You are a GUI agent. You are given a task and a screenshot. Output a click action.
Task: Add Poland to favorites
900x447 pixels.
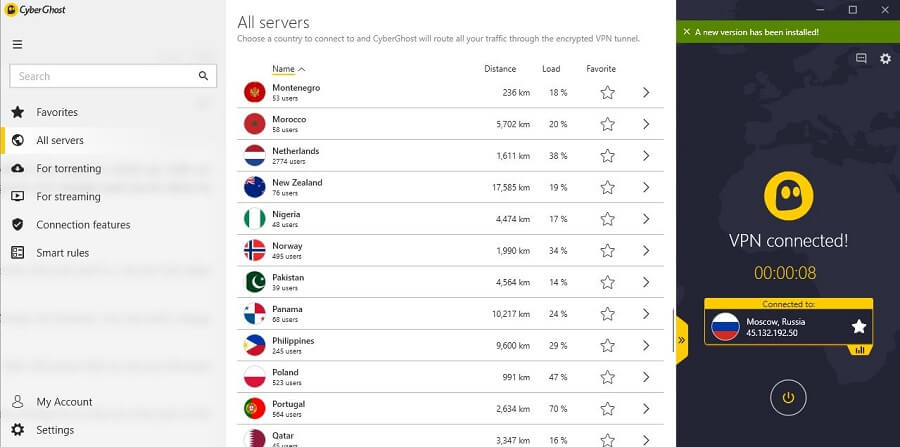pyautogui.click(x=607, y=377)
